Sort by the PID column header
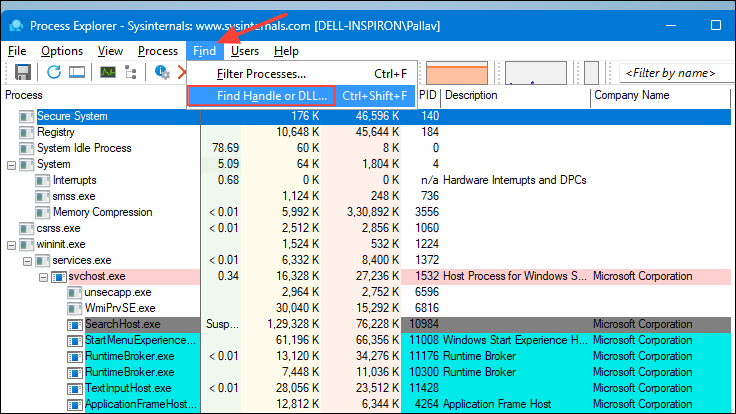The width and height of the screenshot is (736, 414). click(428, 95)
